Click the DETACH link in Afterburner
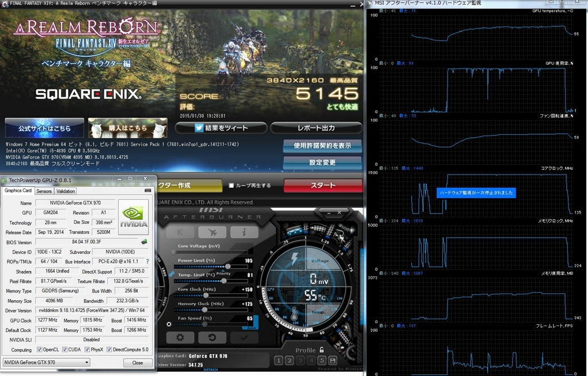The image size is (588, 376). tap(210, 370)
